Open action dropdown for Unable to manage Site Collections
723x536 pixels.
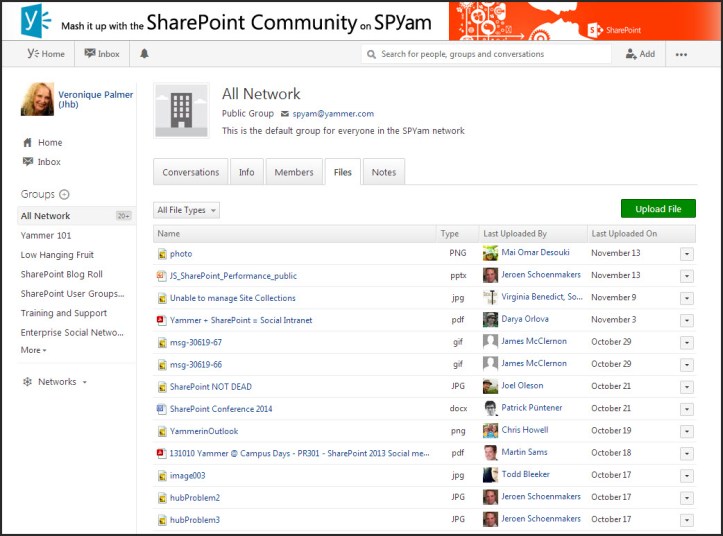[x=687, y=298]
